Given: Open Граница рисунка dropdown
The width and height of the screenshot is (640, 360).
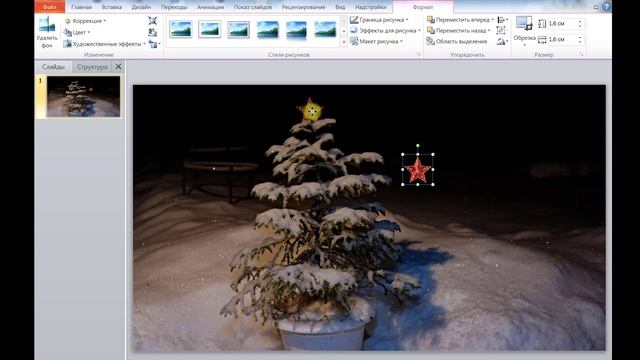Looking at the screenshot, I should coord(379,20).
